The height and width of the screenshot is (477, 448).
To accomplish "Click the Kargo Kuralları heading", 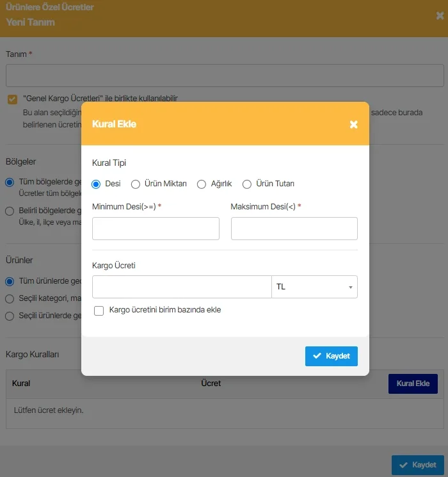I will click(32, 355).
